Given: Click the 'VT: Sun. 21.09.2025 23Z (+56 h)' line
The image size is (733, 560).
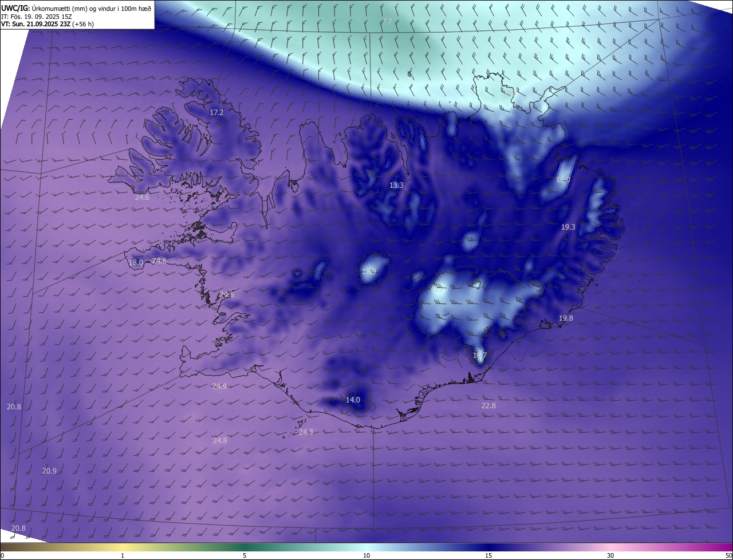Looking at the screenshot, I should [x=48, y=24].
